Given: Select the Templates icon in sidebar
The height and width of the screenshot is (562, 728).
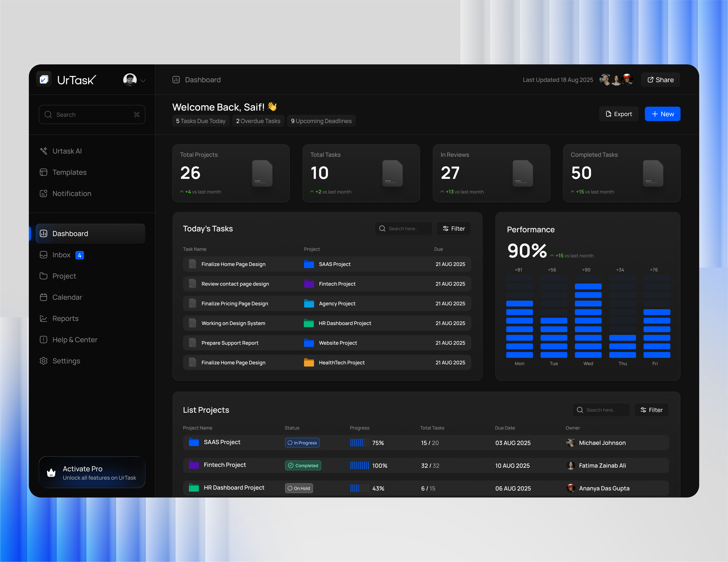Looking at the screenshot, I should pyautogui.click(x=44, y=172).
